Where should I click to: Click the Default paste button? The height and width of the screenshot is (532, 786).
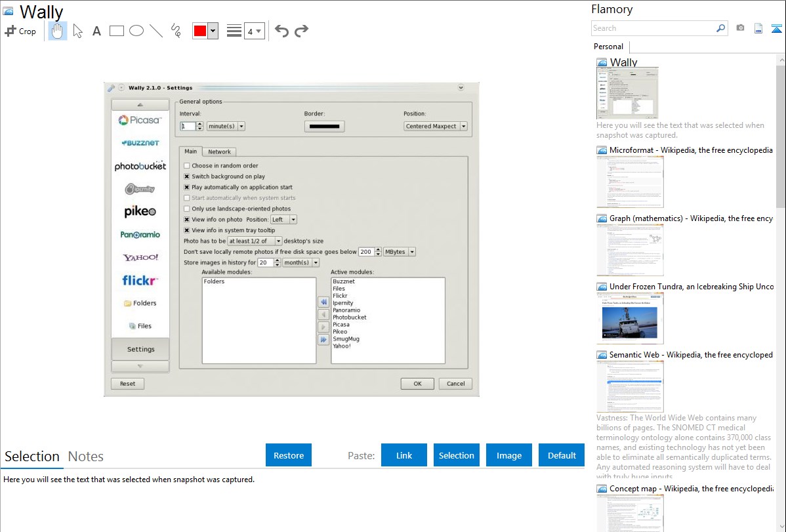(562, 455)
